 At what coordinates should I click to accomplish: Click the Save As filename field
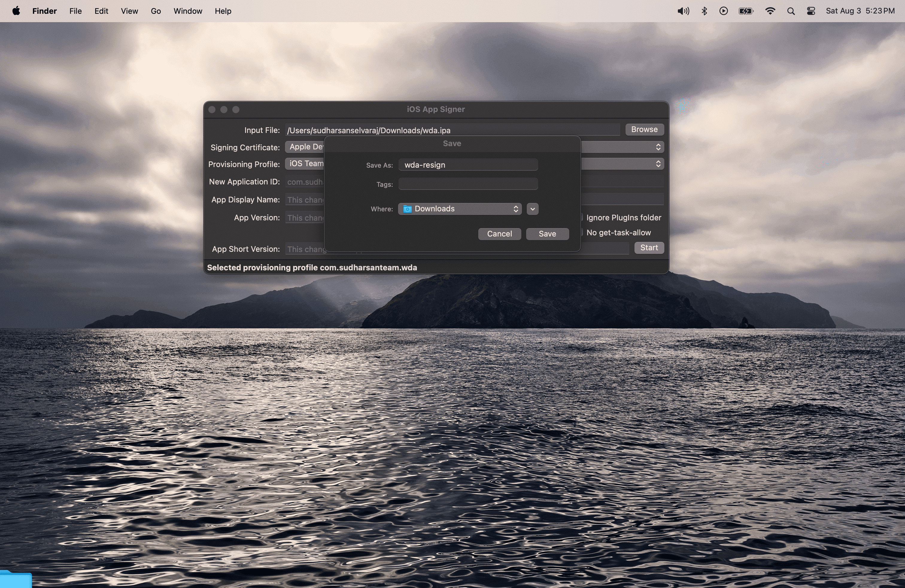pyautogui.click(x=468, y=165)
